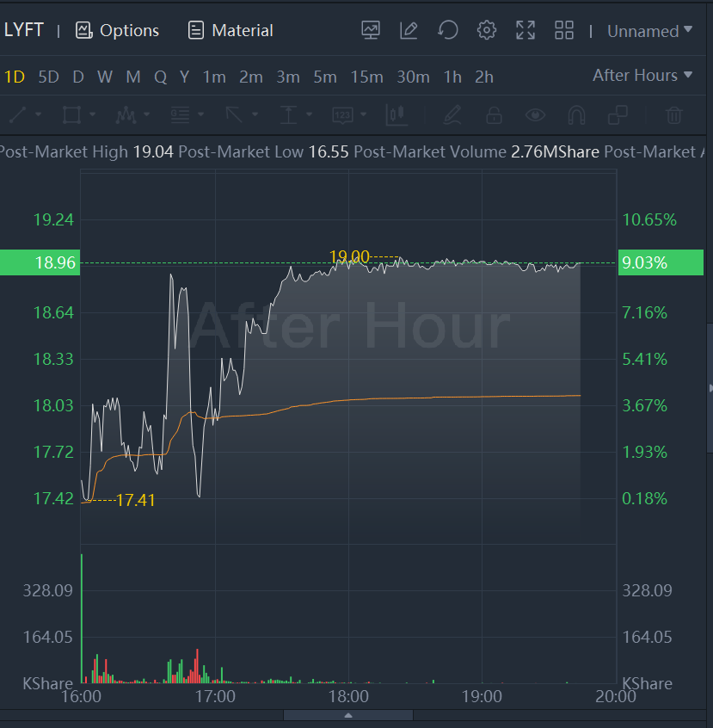Switch to the 2m interval
Image resolution: width=713 pixels, height=728 pixels.
(250, 77)
